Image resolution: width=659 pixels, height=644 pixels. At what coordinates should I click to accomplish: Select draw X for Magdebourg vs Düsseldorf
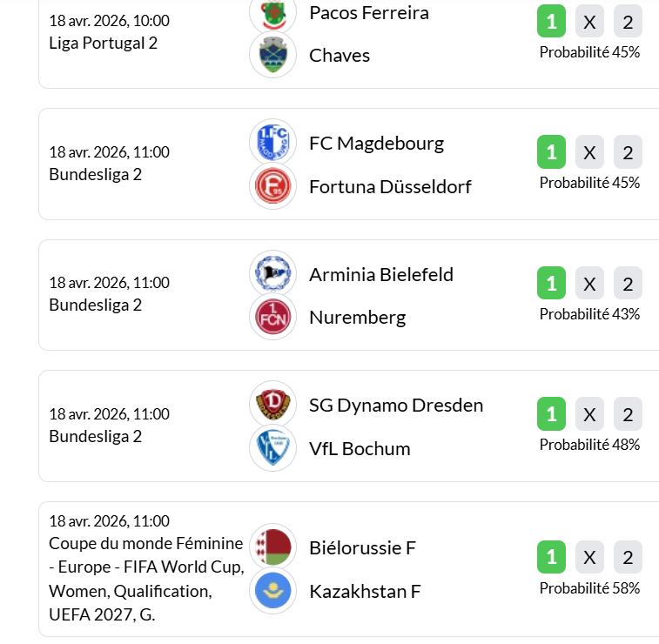[589, 153]
